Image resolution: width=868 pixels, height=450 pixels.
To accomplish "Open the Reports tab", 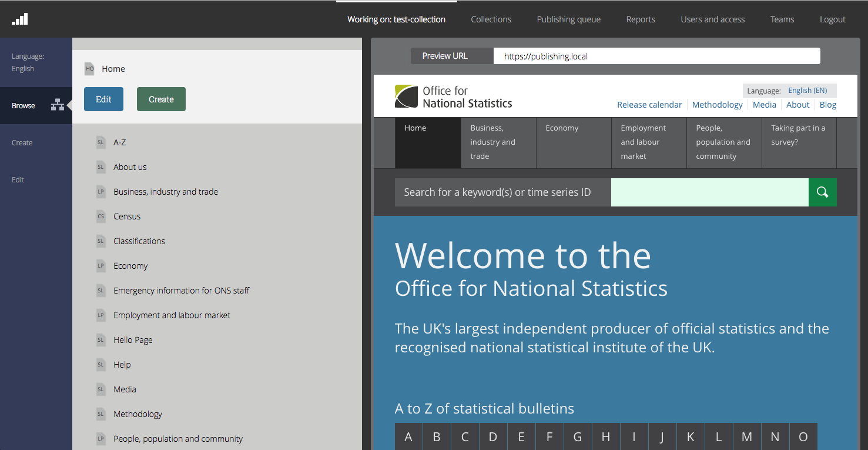I will (641, 19).
